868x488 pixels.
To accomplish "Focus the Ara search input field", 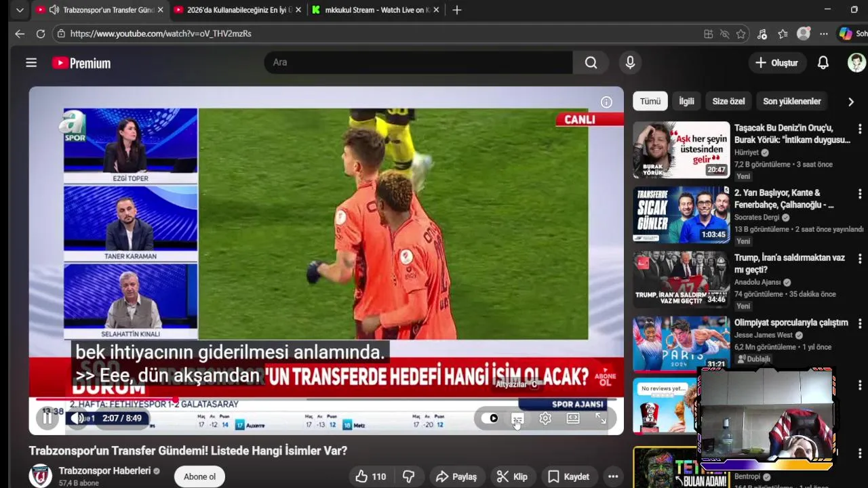I will point(418,62).
